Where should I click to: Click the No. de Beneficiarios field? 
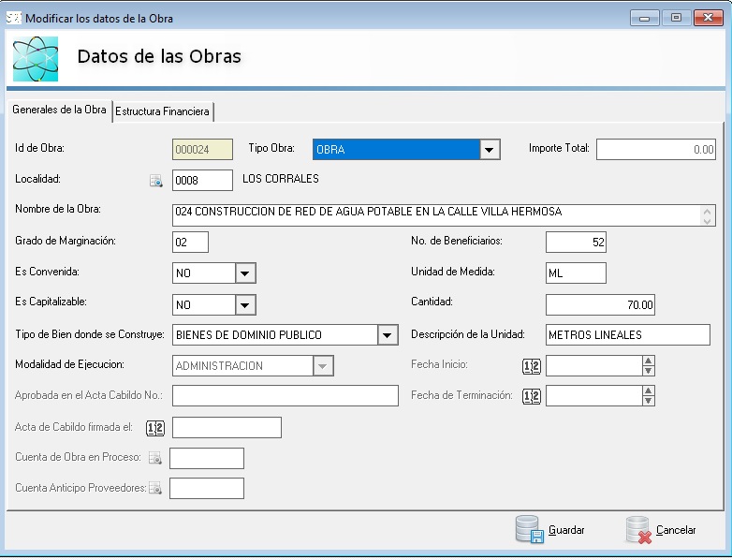coord(576,243)
